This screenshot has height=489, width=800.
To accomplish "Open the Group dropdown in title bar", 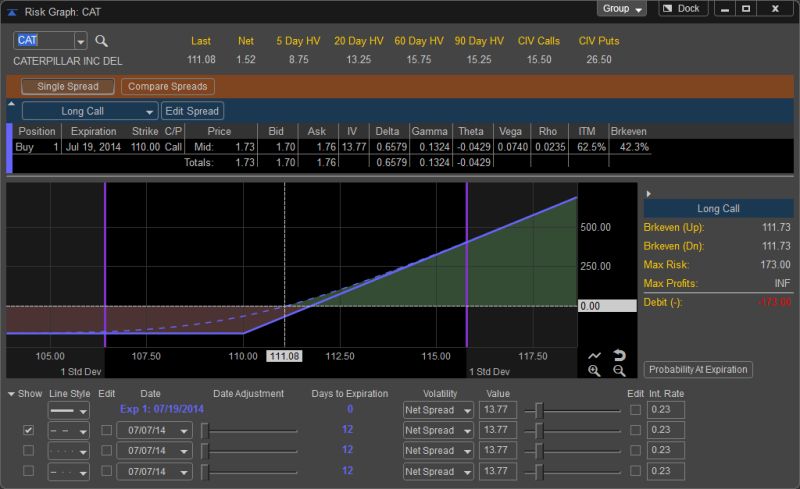I will click(621, 9).
